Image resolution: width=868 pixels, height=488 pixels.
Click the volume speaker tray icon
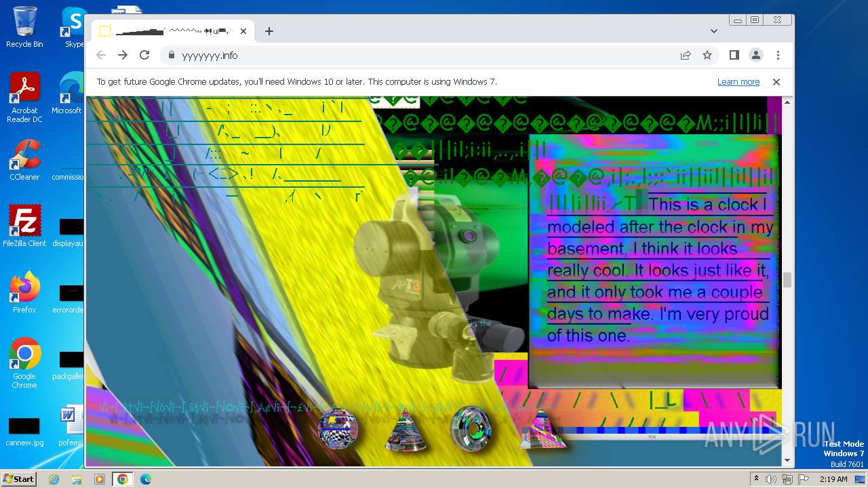click(771, 479)
